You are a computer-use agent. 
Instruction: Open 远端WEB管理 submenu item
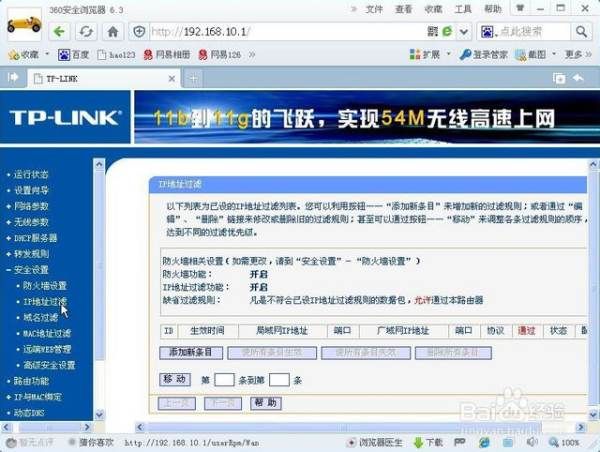(x=47, y=349)
